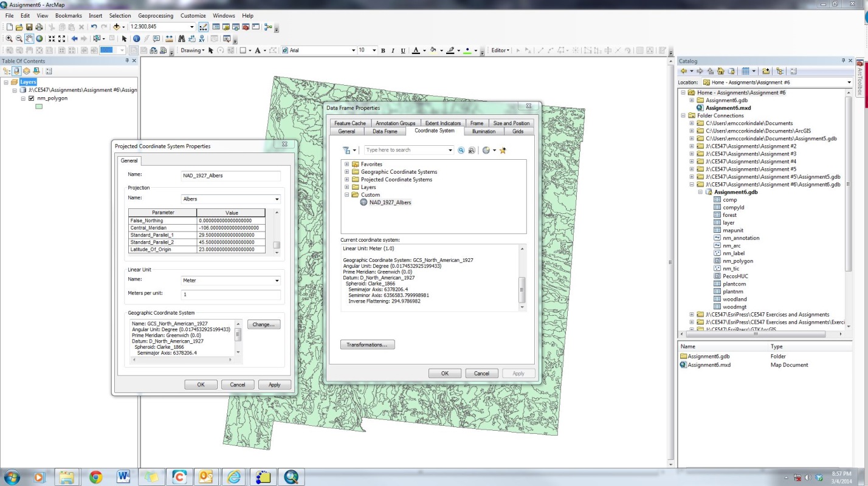
Task: Open Microsoft Word from the taskbar
Action: pos(123,477)
